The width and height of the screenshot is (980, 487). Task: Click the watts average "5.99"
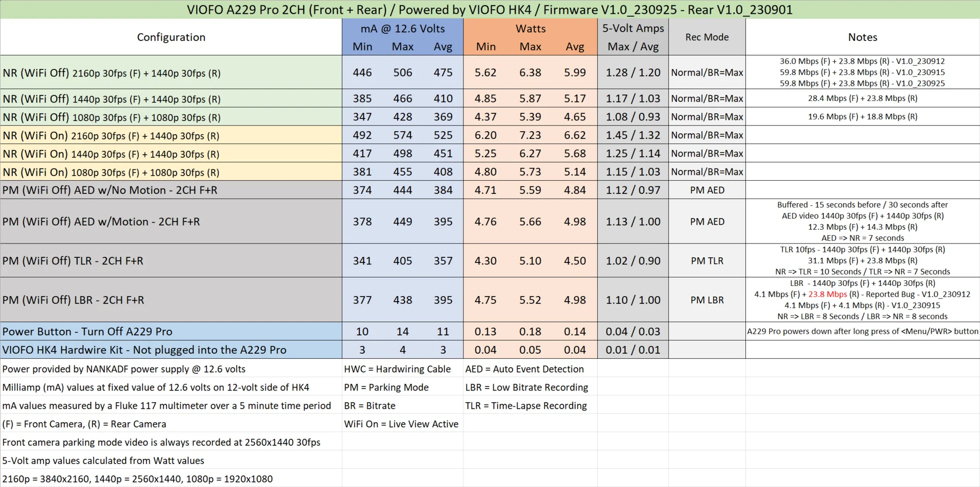click(x=575, y=72)
